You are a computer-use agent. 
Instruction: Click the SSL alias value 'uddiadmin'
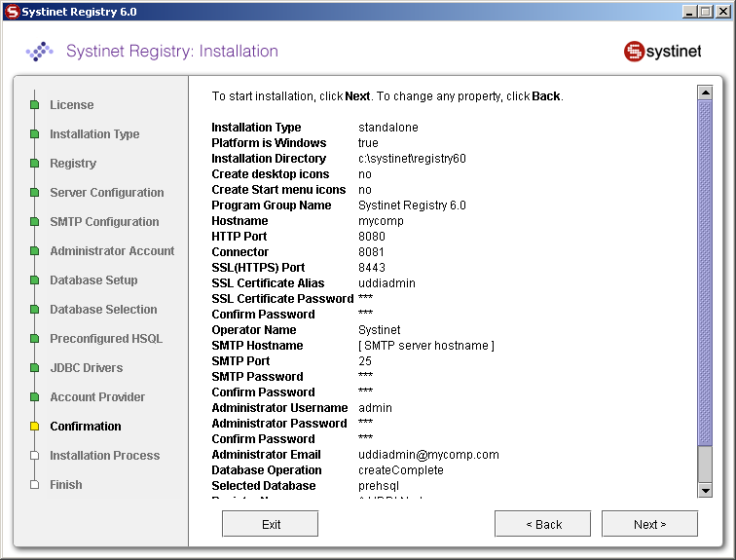pyautogui.click(x=386, y=283)
